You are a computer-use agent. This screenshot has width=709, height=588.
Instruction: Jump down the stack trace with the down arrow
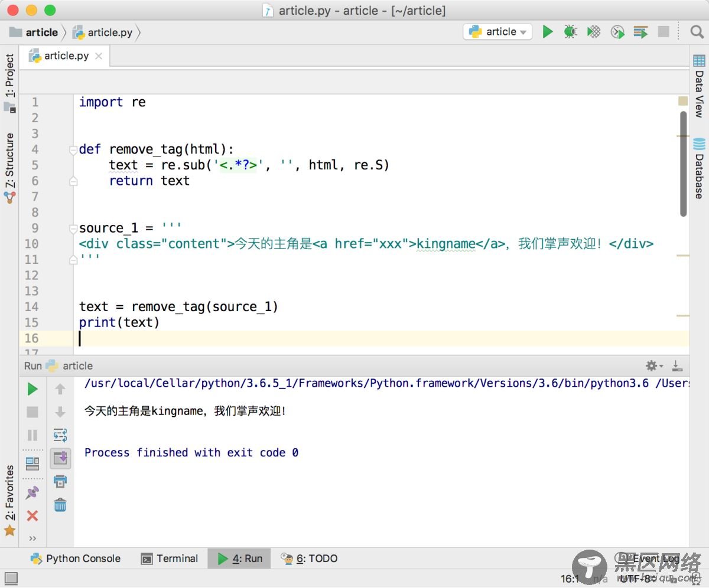[60, 412]
